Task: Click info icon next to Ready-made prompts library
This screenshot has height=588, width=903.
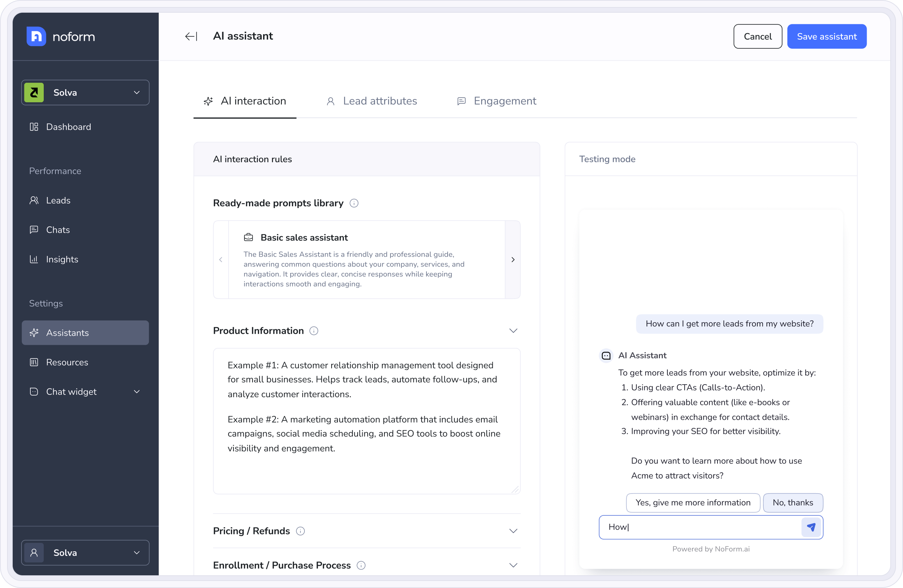Action: point(354,203)
